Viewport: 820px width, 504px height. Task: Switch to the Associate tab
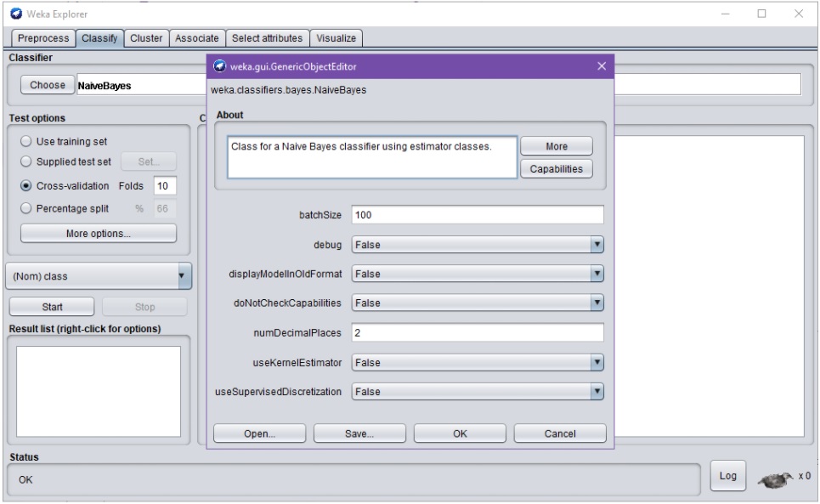pos(197,38)
